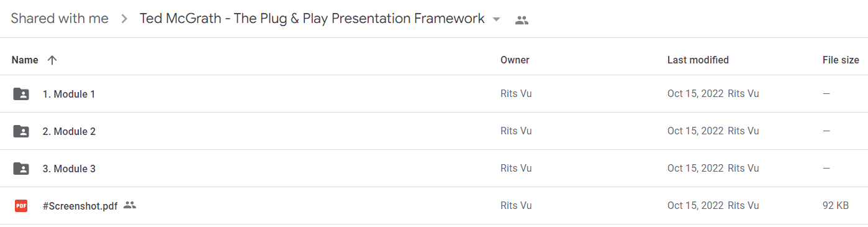Screen dimensions: 868x227
Task: Click the File size column header
Action: pos(841,60)
